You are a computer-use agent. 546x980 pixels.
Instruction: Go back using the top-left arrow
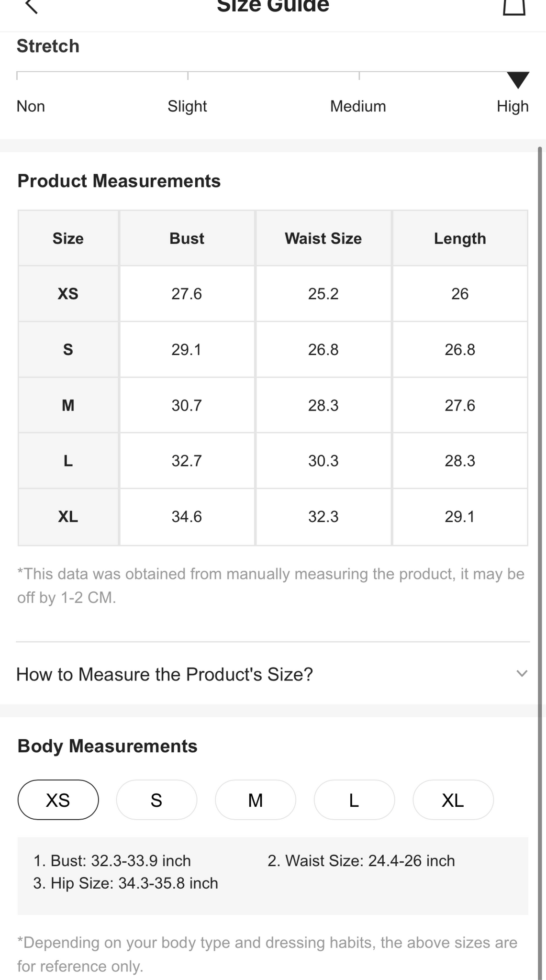click(x=31, y=6)
